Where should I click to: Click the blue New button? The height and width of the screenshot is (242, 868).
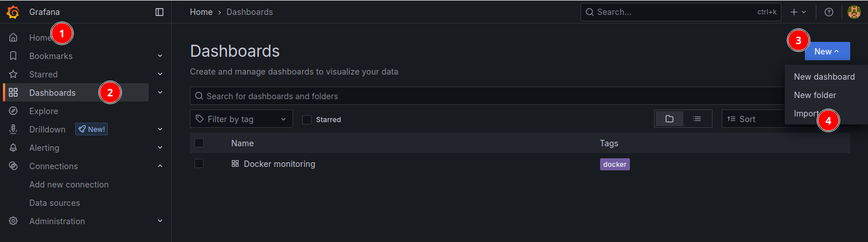(827, 52)
